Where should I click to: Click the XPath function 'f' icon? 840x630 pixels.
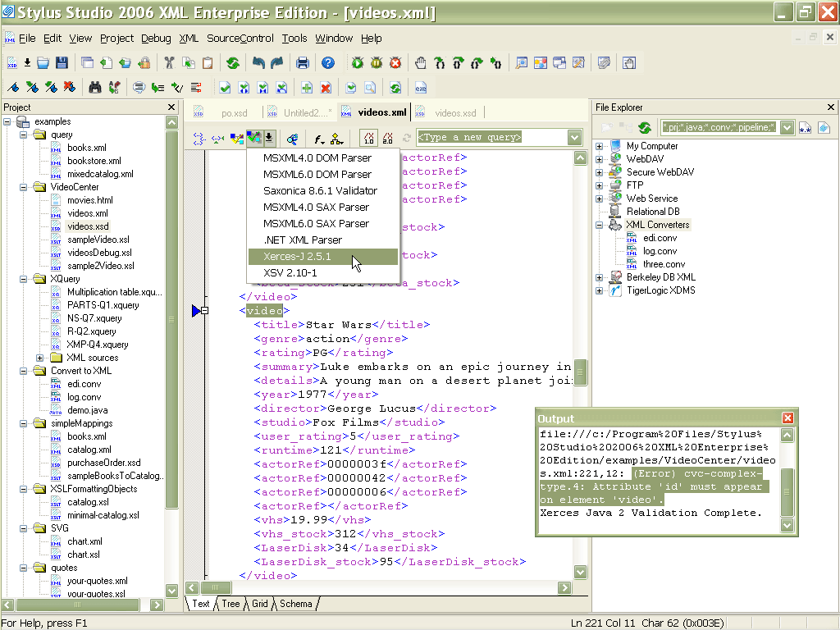[x=319, y=139]
